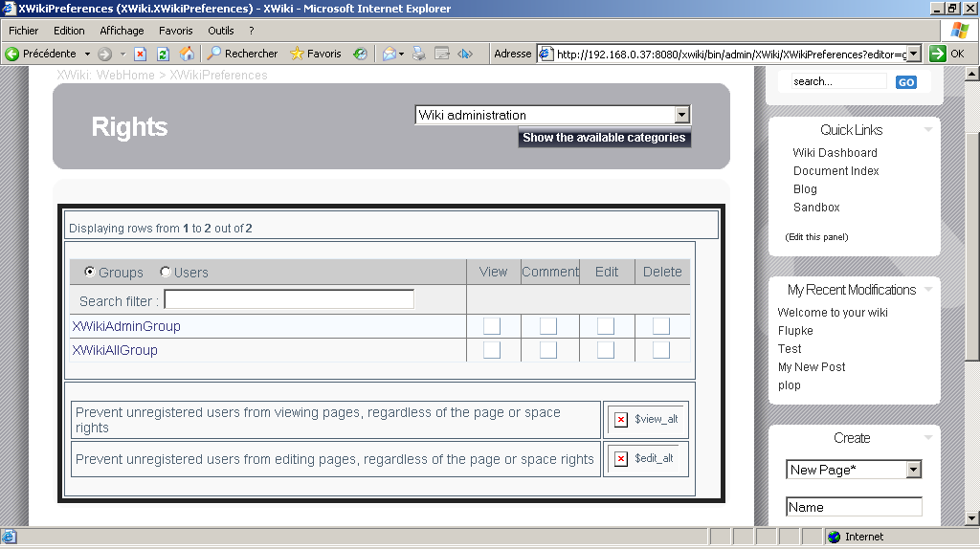Open the Favoris menu
Image resolution: width=980 pixels, height=549 pixels.
tap(176, 31)
